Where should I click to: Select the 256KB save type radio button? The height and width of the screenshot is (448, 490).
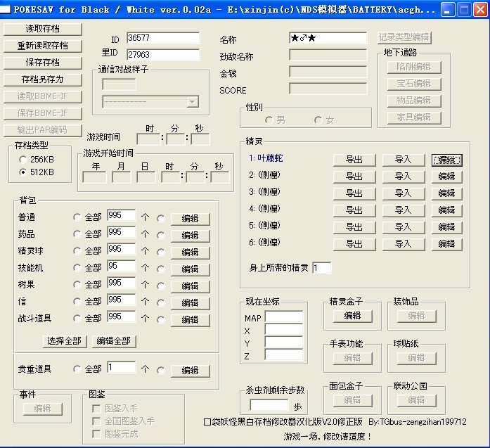22,160
